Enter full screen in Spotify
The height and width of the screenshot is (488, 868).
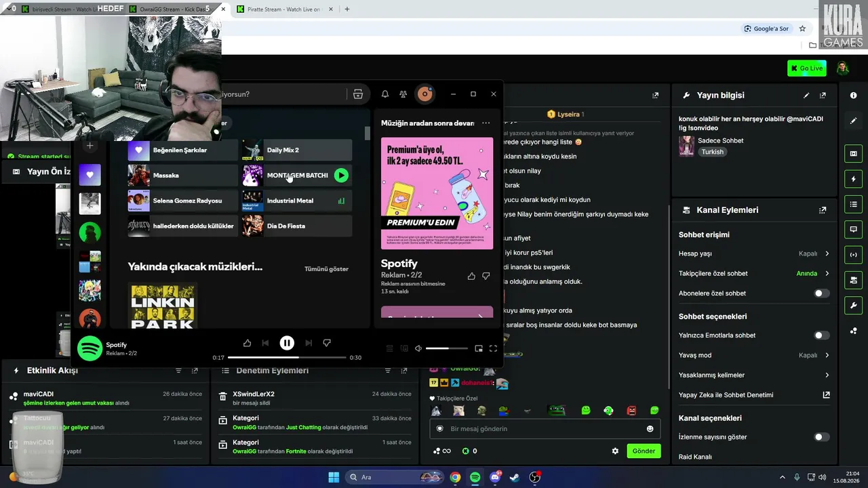tap(493, 348)
